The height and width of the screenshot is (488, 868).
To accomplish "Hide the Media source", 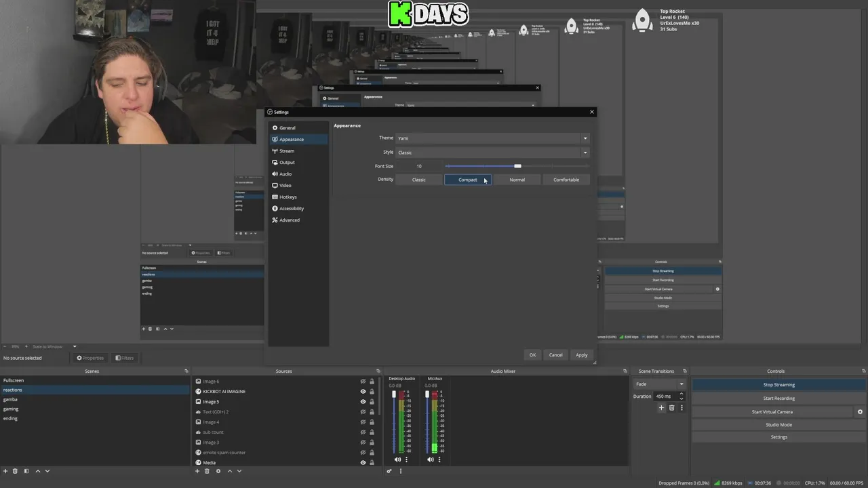I will click(363, 462).
